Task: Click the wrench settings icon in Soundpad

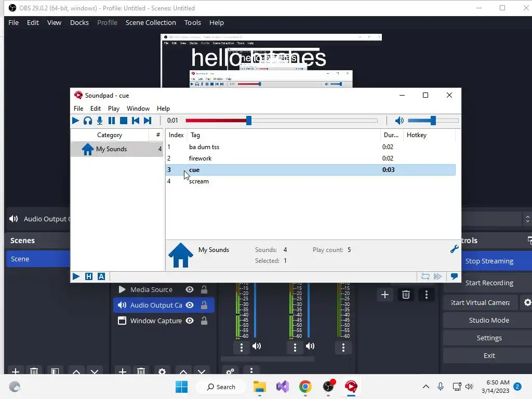Action: [x=454, y=249]
